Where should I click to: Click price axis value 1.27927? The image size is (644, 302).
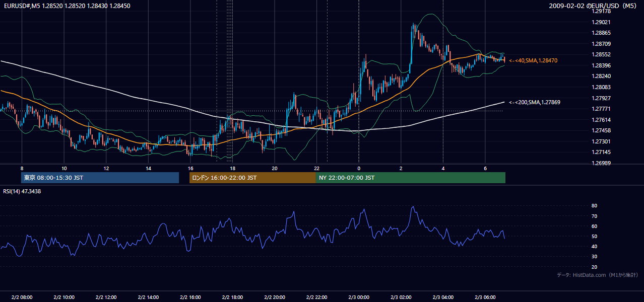[x=602, y=98]
